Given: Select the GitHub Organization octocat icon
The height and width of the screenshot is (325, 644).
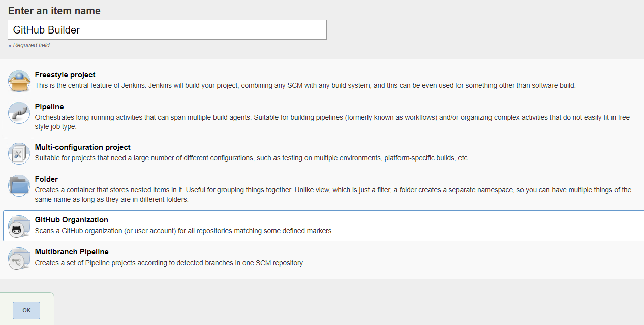Looking at the screenshot, I should pos(19,226).
